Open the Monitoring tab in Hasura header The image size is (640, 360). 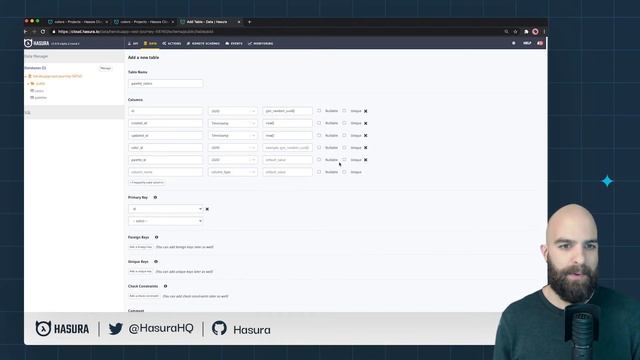click(x=260, y=43)
